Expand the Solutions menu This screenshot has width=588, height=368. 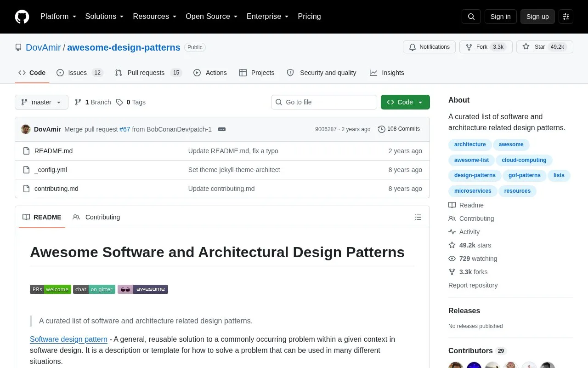pyautogui.click(x=105, y=17)
